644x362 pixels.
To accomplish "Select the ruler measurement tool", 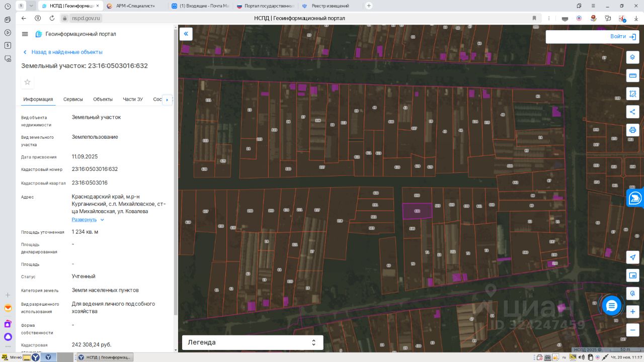I will (632, 76).
